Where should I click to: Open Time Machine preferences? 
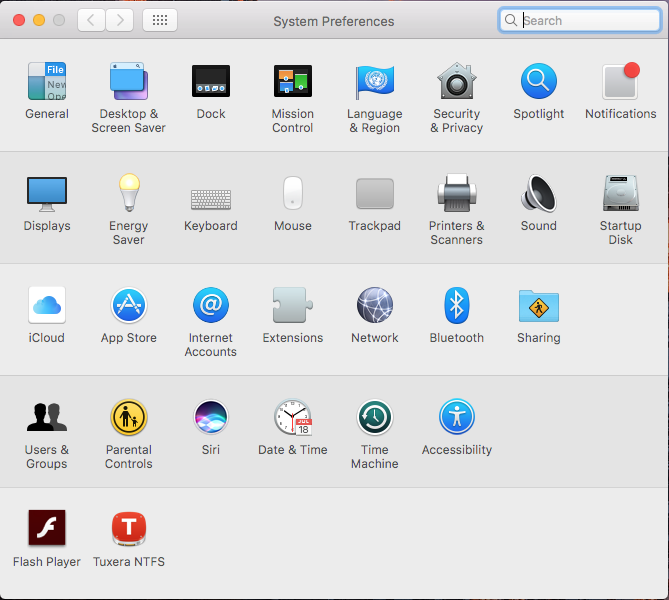click(375, 418)
